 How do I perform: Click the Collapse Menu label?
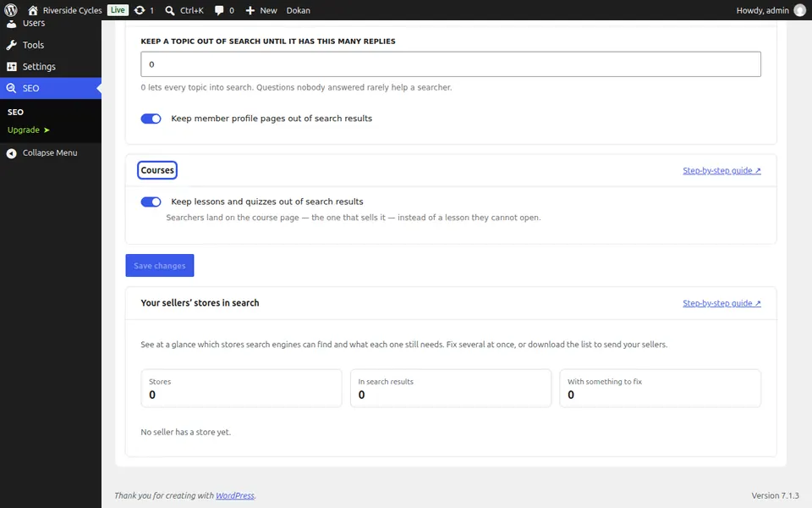click(50, 153)
